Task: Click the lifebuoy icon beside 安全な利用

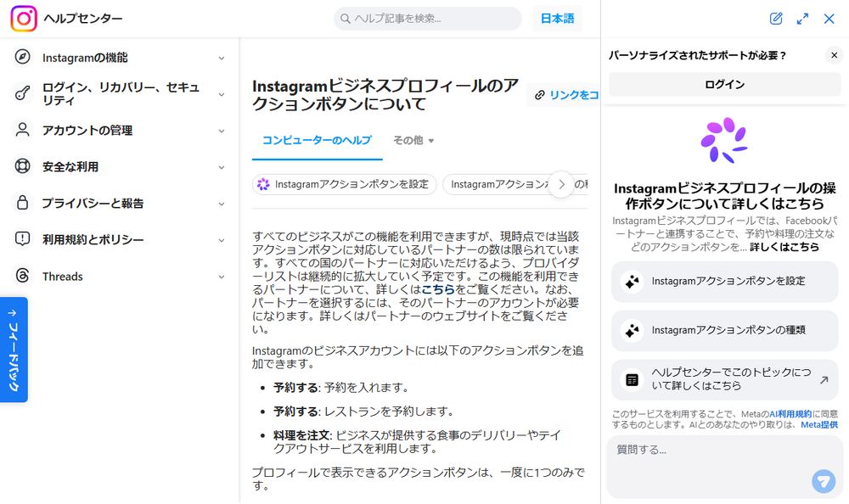Action: point(22,166)
